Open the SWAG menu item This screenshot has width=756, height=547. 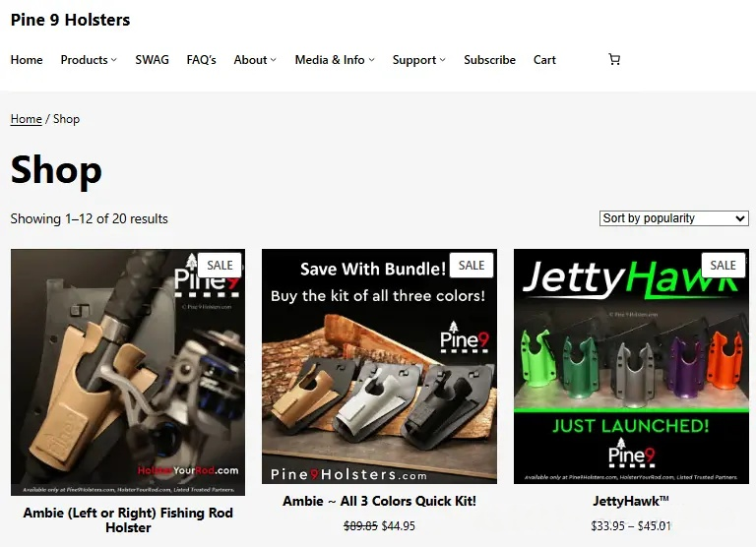(x=152, y=60)
